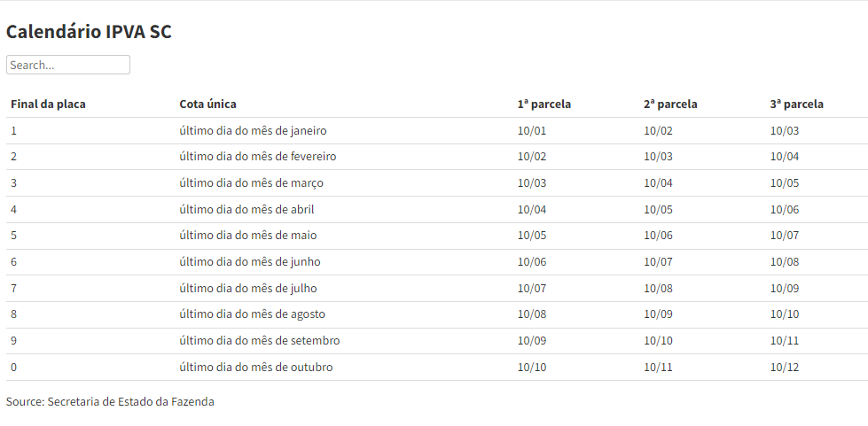Select 'último dia do mês de setembro' cell

pyautogui.click(x=259, y=341)
